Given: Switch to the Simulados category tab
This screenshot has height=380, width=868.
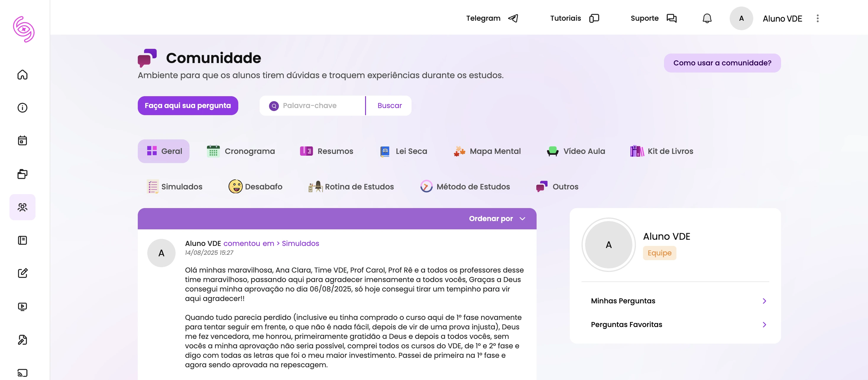Looking at the screenshot, I should click(175, 186).
